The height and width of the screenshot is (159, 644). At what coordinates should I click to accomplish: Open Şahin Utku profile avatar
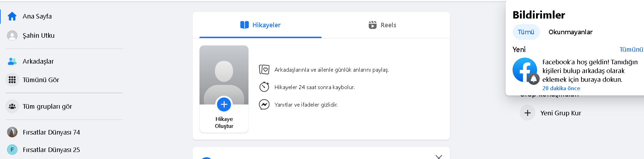pyautogui.click(x=12, y=35)
